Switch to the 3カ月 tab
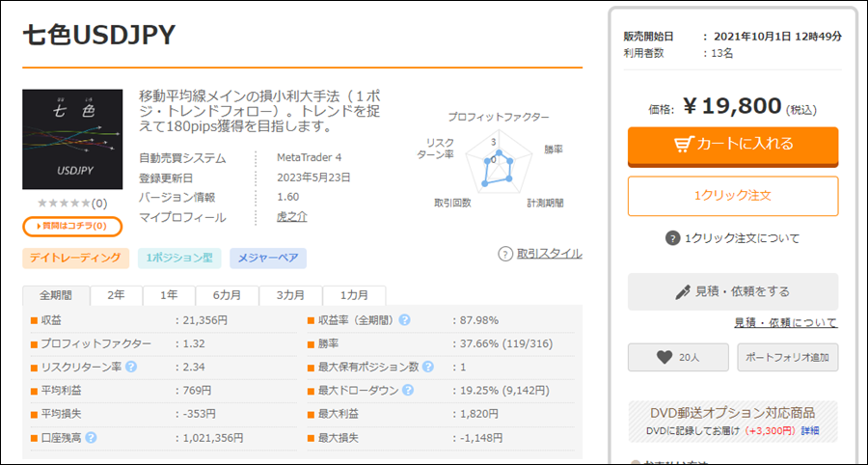Viewport: 868px width, 465px height. (290, 295)
